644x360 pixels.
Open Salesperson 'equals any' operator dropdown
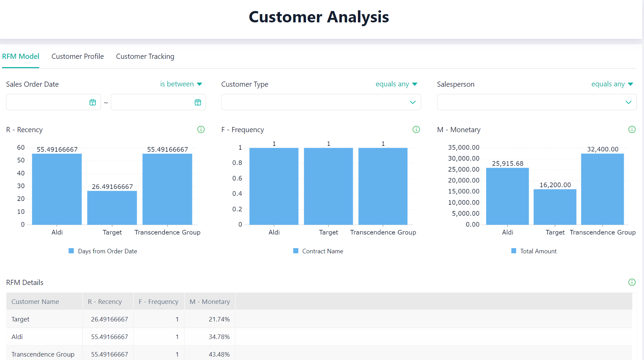coord(612,84)
